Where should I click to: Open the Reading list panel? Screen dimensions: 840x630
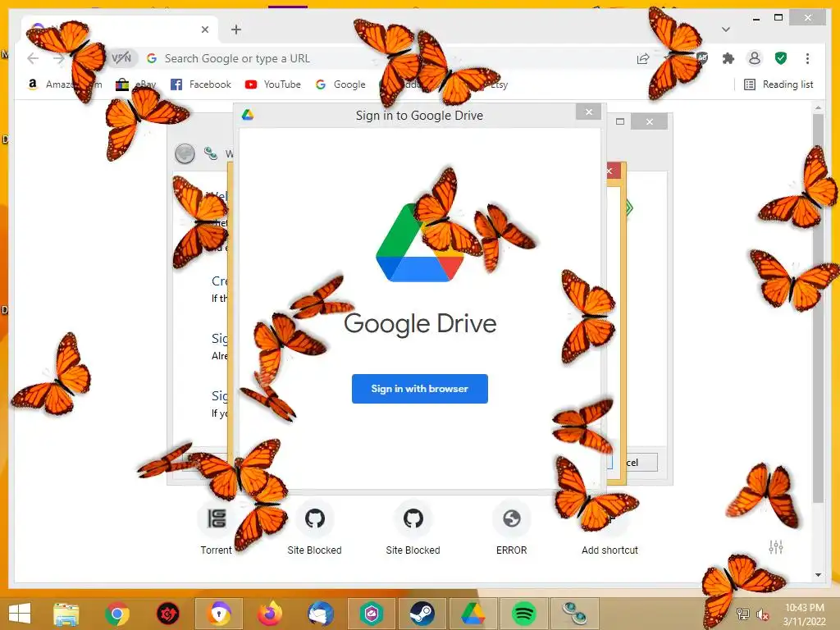pyautogui.click(x=779, y=84)
